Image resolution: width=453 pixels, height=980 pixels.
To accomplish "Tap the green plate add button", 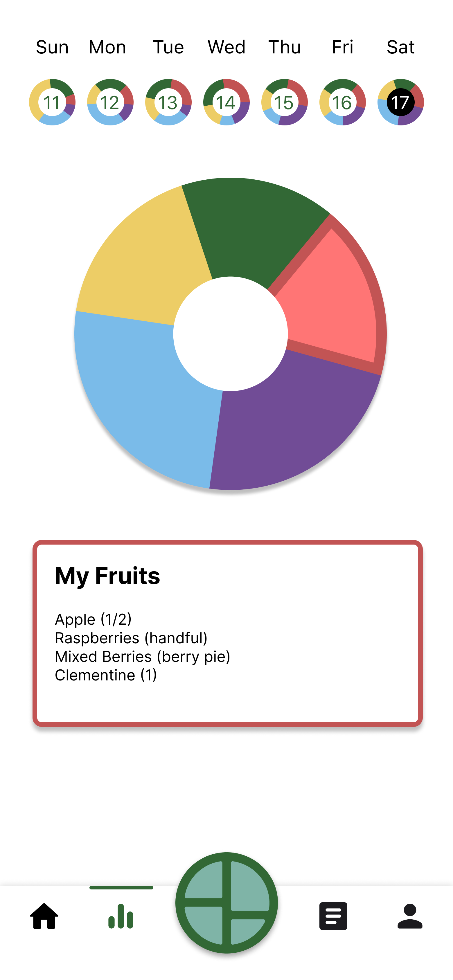I will coord(227,902).
